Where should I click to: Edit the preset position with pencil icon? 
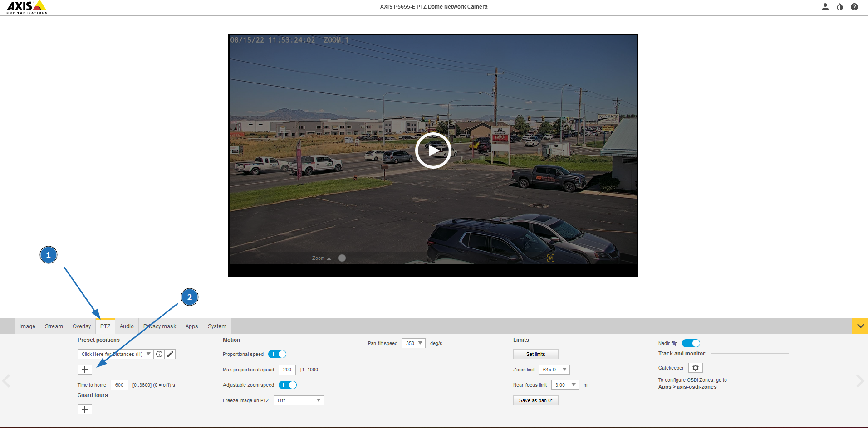170,354
